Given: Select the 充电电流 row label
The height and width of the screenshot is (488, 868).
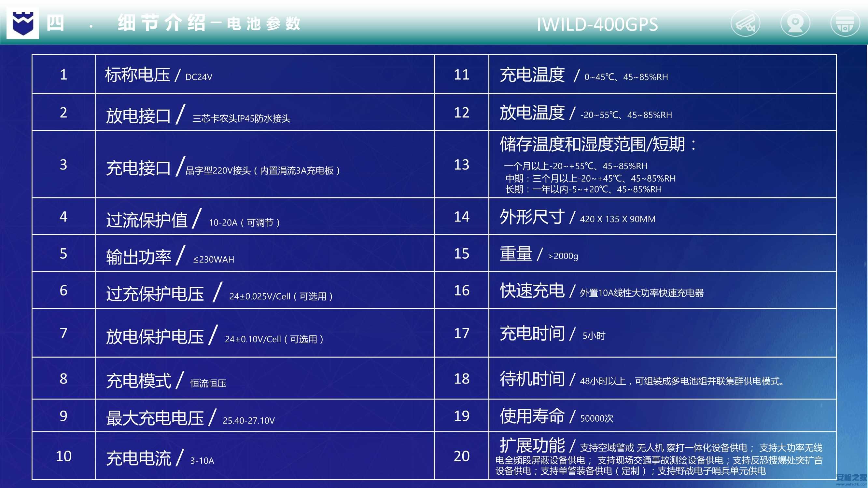Looking at the screenshot, I should pyautogui.click(x=138, y=458).
